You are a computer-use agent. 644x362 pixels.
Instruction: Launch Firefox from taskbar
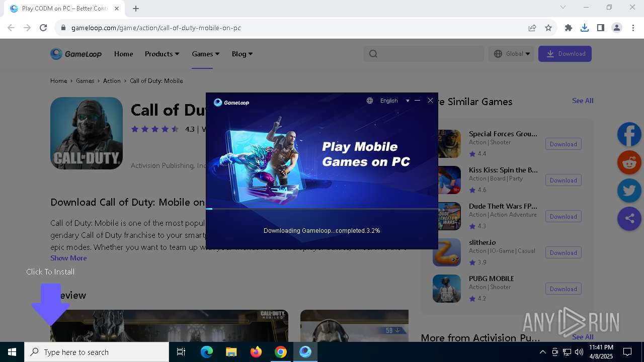click(x=256, y=352)
